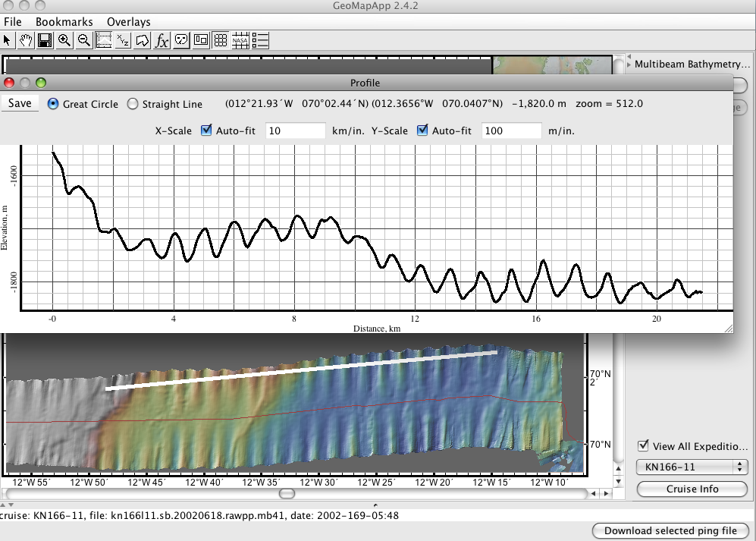This screenshot has height=541, width=756.
Task: Toggle Y-Scale Auto-fit checkbox
Action: click(x=422, y=131)
